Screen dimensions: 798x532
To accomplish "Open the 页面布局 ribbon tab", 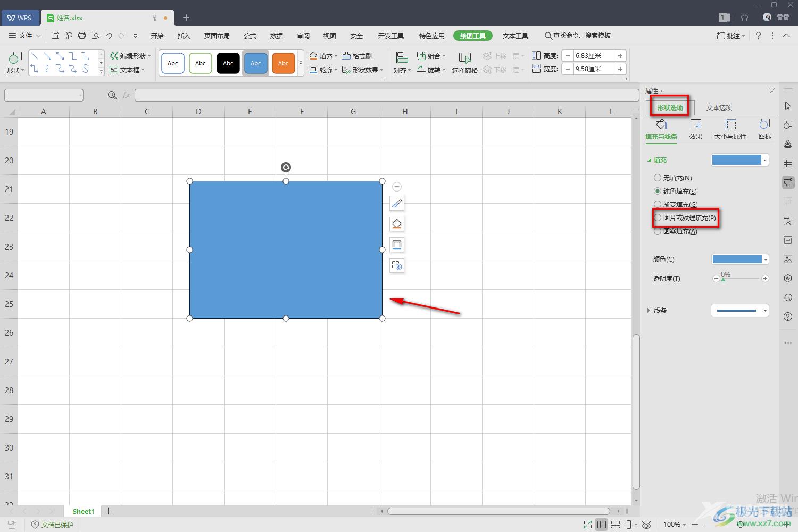I will 217,36.
